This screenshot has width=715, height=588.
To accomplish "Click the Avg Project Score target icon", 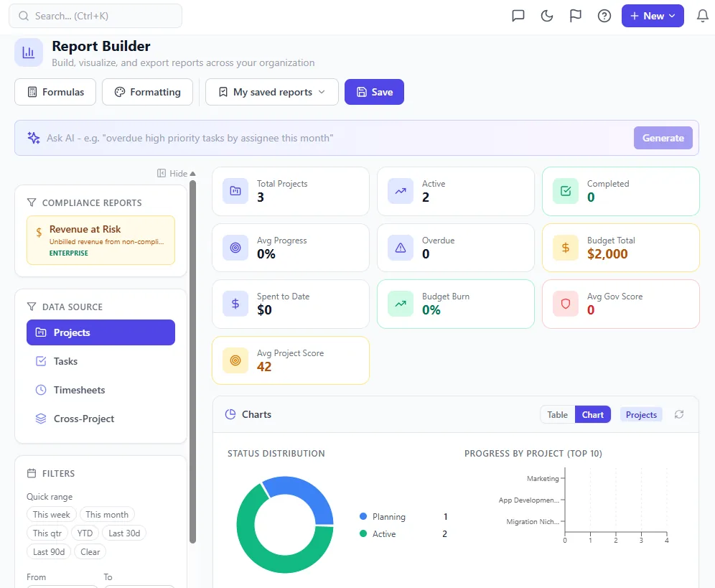I will (235, 360).
